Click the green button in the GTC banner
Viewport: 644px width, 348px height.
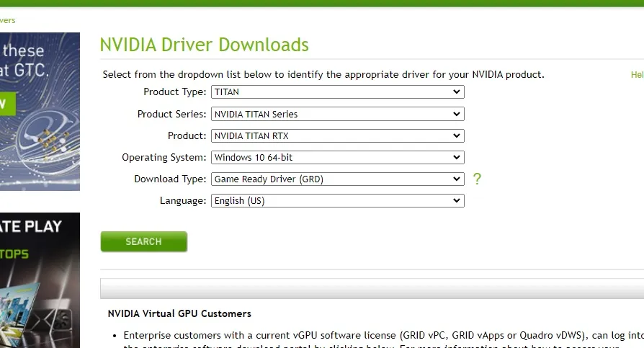tap(8, 104)
